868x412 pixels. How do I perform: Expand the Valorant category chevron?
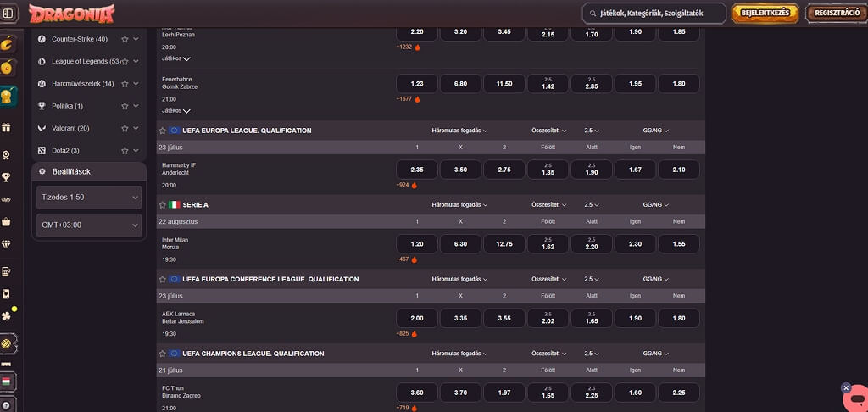pos(136,128)
